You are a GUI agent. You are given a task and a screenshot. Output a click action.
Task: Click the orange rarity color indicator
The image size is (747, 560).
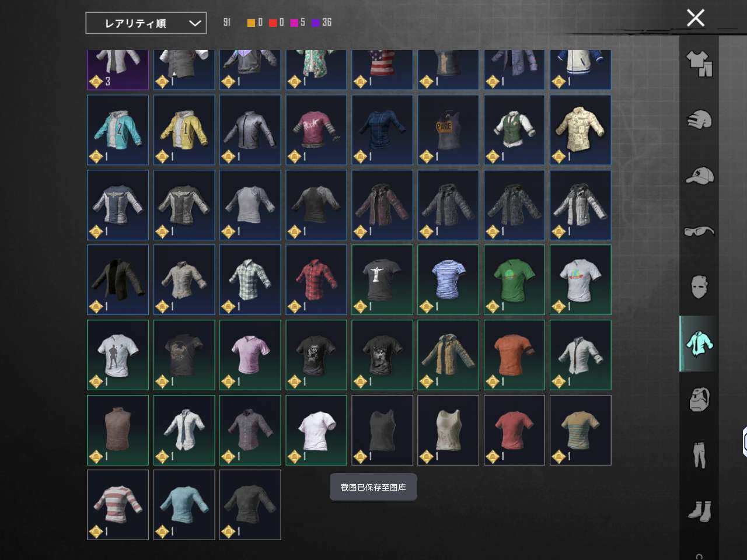[251, 23]
